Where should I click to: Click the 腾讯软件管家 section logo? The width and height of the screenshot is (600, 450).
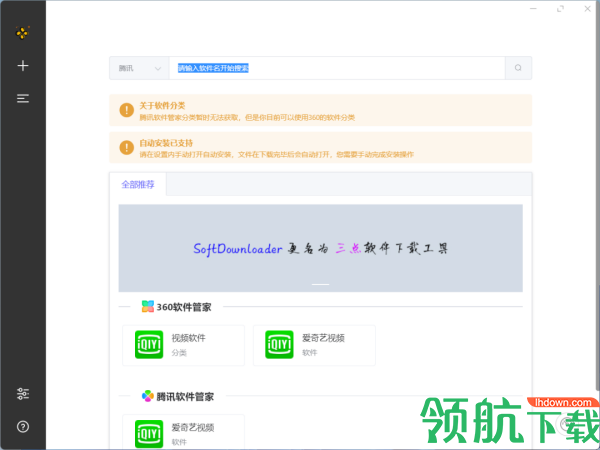[x=148, y=396]
